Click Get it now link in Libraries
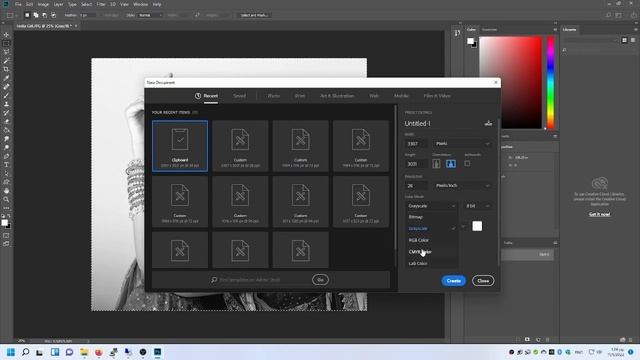 599,214
